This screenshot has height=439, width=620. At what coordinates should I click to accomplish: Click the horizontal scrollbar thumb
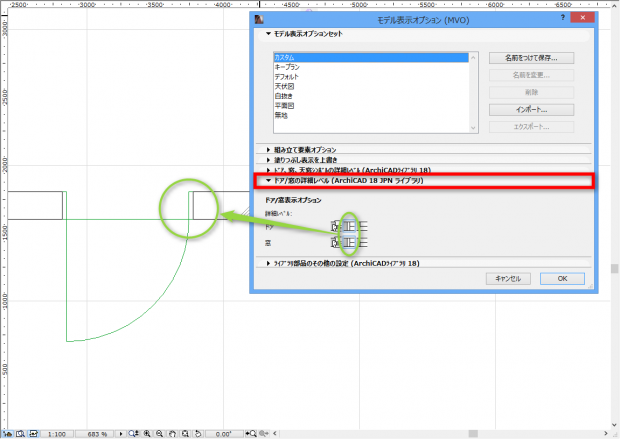[x=473, y=434]
